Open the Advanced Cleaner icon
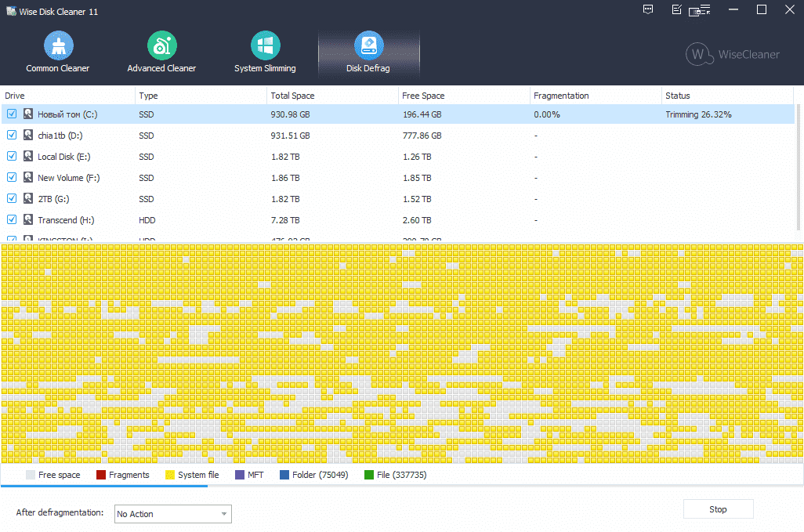 pos(162,45)
